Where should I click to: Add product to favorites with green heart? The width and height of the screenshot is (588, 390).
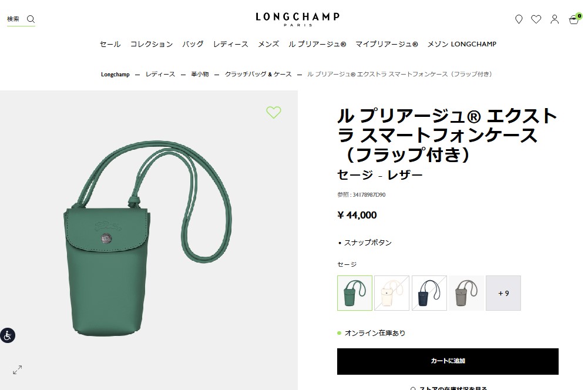273,112
